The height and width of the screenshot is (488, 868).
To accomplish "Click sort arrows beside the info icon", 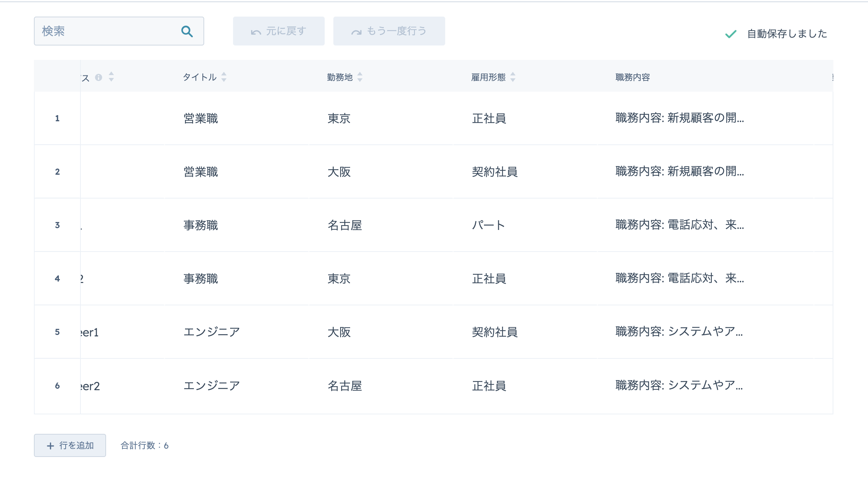I will pyautogui.click(x=111, y=77).
